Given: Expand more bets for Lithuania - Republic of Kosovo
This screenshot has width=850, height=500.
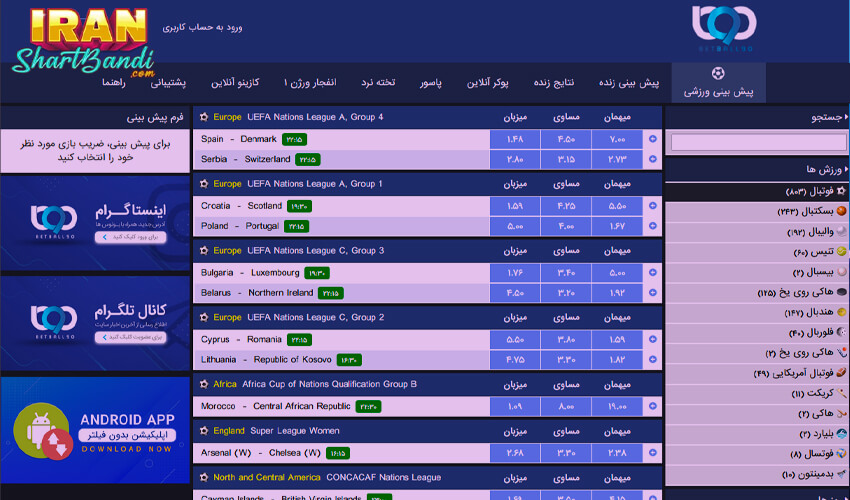Looking at the screenshot, I should click(x=653, y=359).
